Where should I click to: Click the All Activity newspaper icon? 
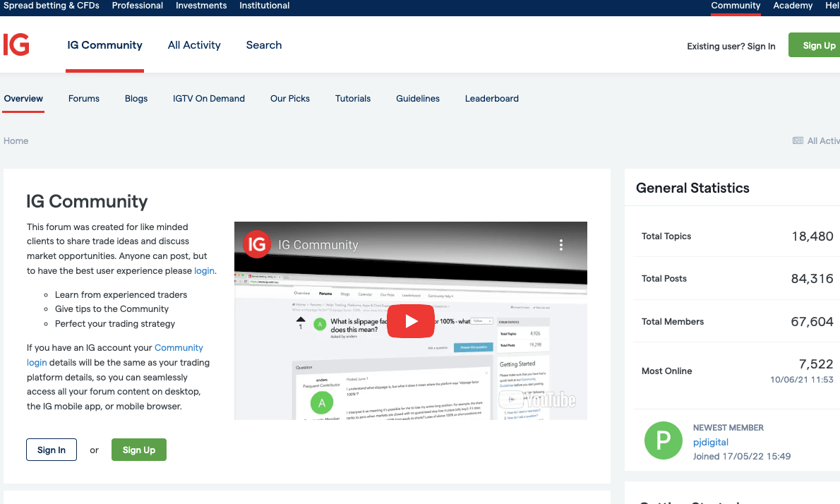[798, 141]
